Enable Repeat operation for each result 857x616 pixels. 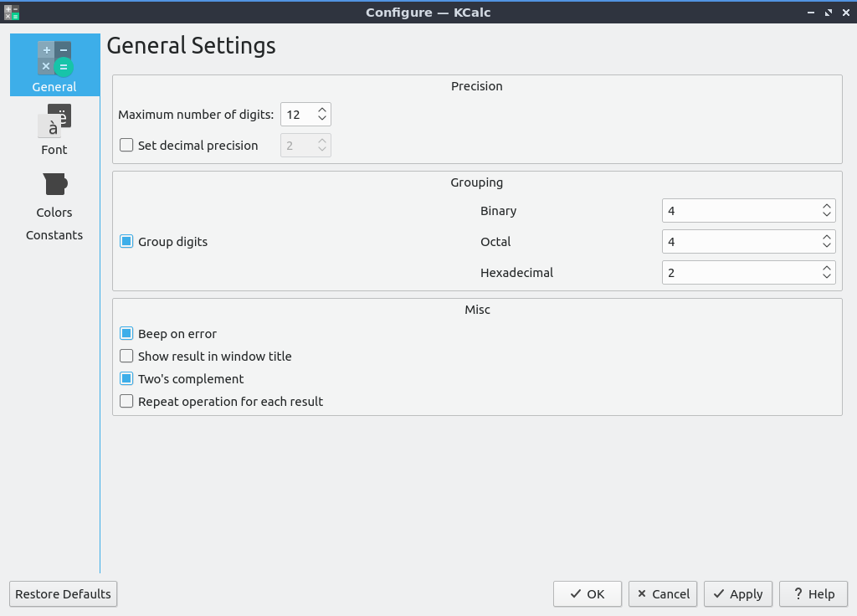126,402
